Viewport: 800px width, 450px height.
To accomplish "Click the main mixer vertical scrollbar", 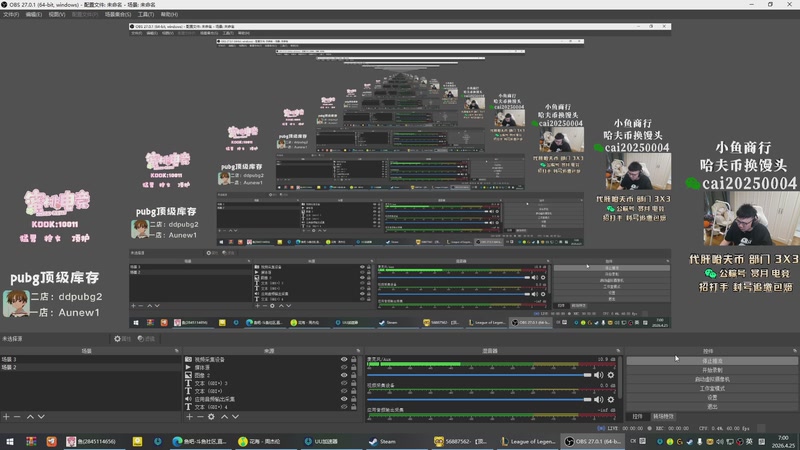I will (x=620, y=378).
